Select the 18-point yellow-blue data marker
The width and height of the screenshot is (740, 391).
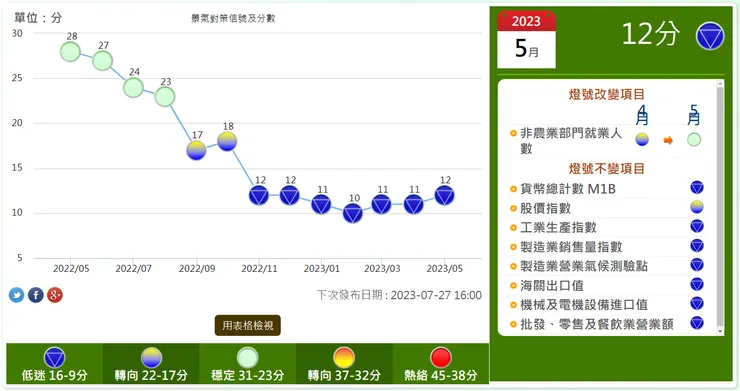(x=227, y=141)
